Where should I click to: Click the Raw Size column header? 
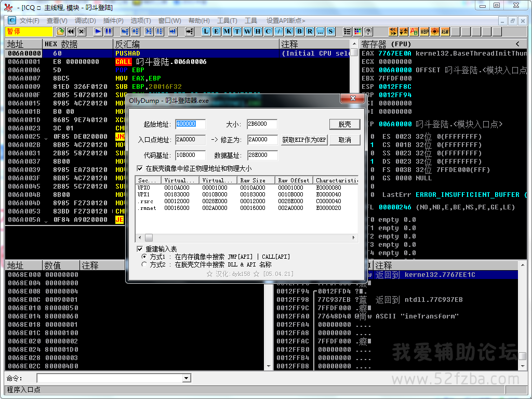pyautogui.click(x=256, y=180)
